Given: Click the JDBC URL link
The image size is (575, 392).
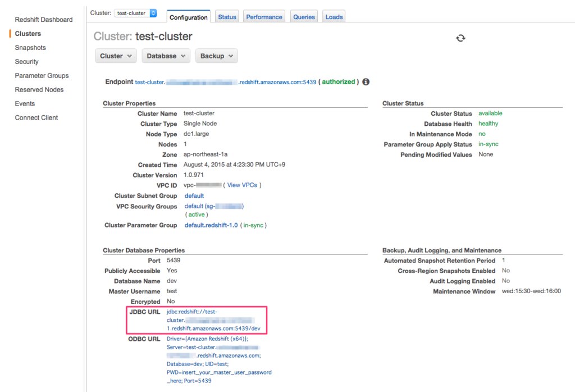Looking at the screenshot, I should pos(213,320).
